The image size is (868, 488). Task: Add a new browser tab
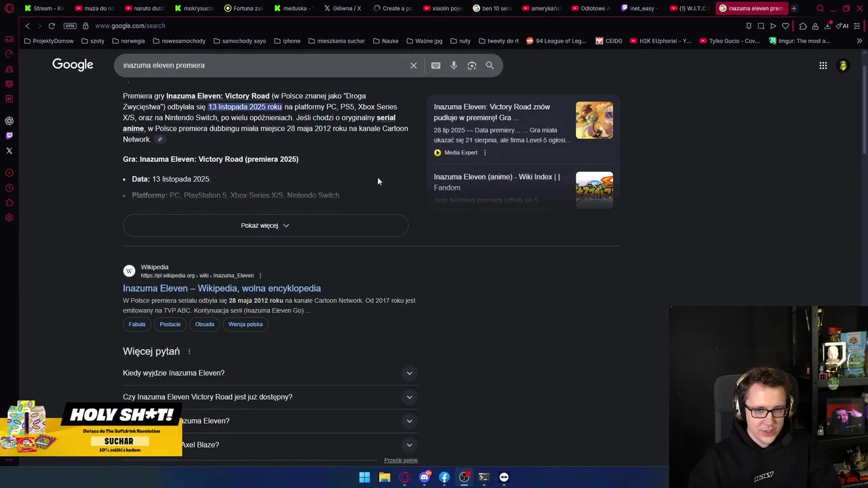tap(793, 8)
